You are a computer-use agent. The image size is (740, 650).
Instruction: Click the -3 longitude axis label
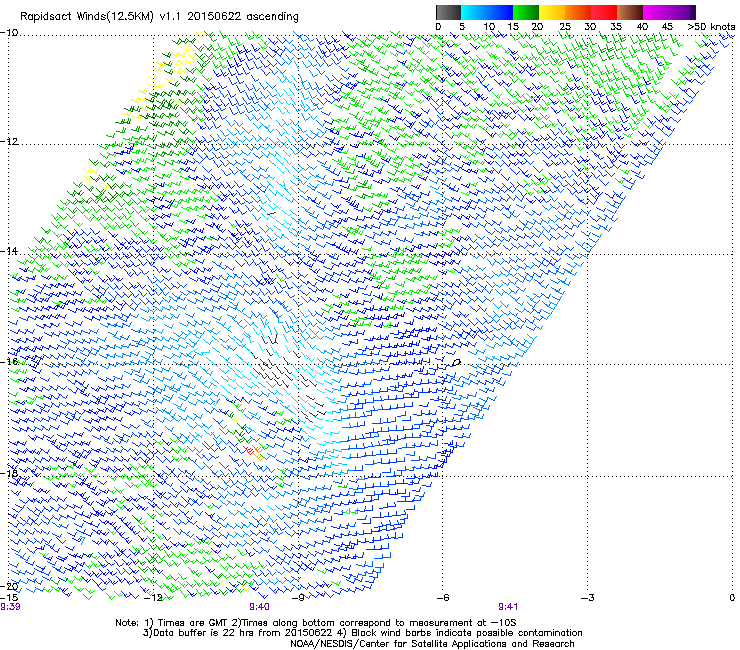(x=587, y=598)
